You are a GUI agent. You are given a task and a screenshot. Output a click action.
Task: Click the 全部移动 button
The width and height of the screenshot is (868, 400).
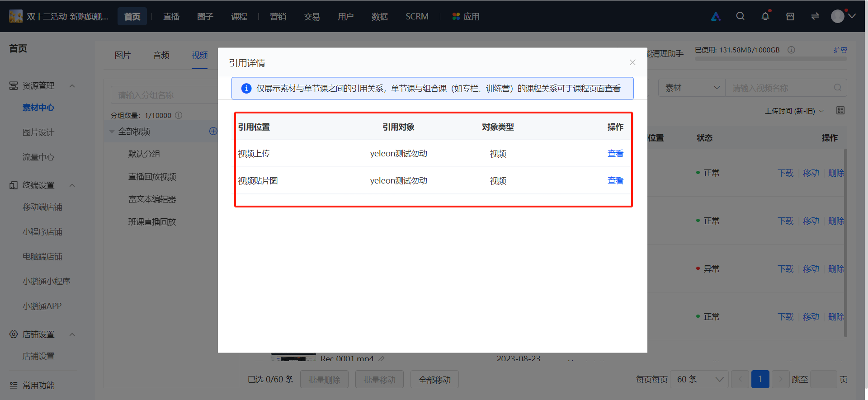tap(434, 380)
